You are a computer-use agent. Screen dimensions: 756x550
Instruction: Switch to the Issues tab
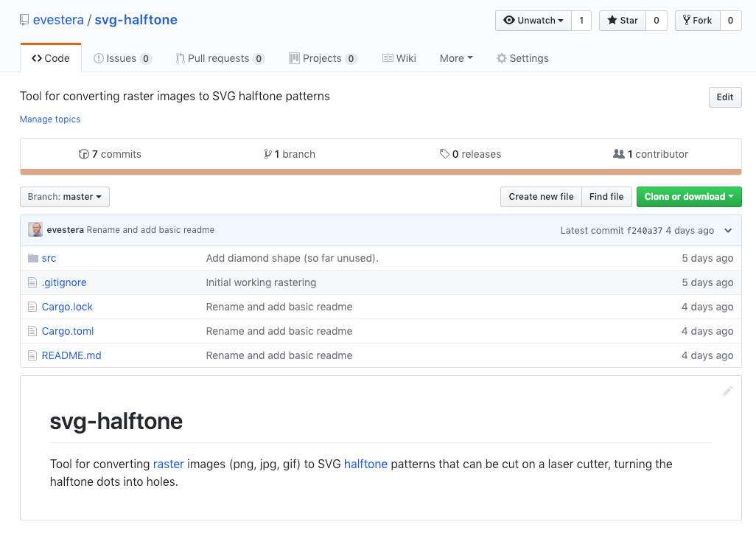point(122,58)
